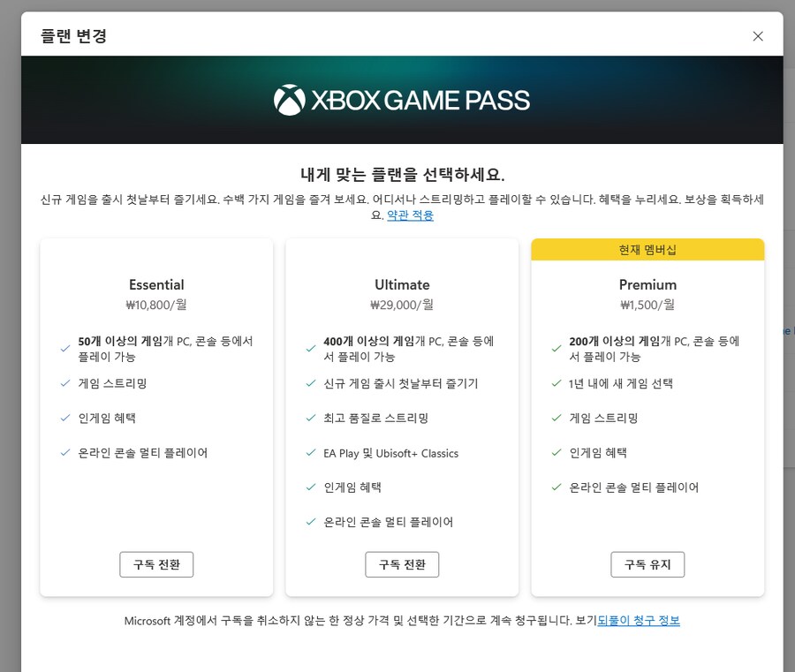Click the checkmark beside 최고 품질로 스트리밍

311,418
